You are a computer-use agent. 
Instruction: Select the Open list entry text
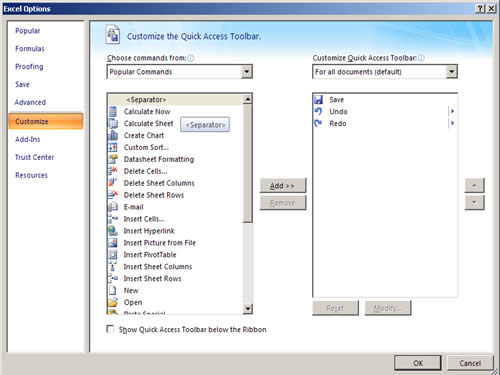pos(133,302)
